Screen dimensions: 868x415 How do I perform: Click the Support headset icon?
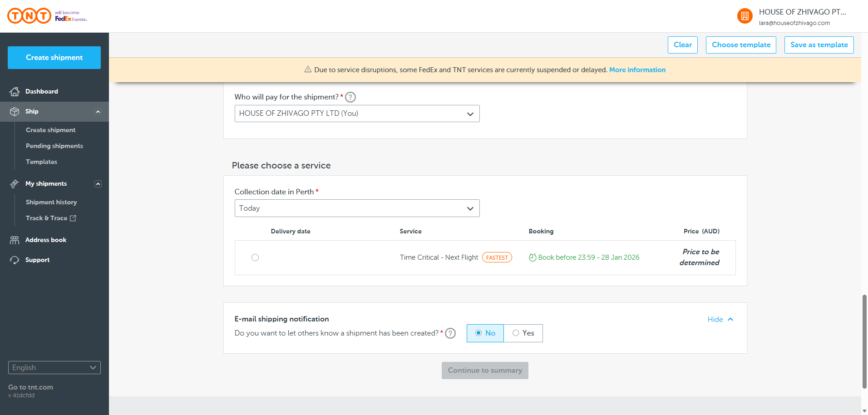[x=15, y=260]
